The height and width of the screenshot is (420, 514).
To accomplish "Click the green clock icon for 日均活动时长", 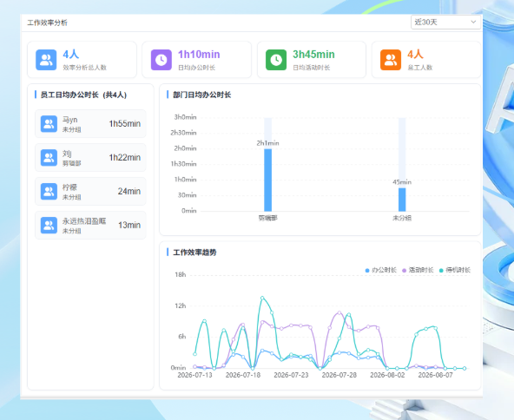I will 276,60.
